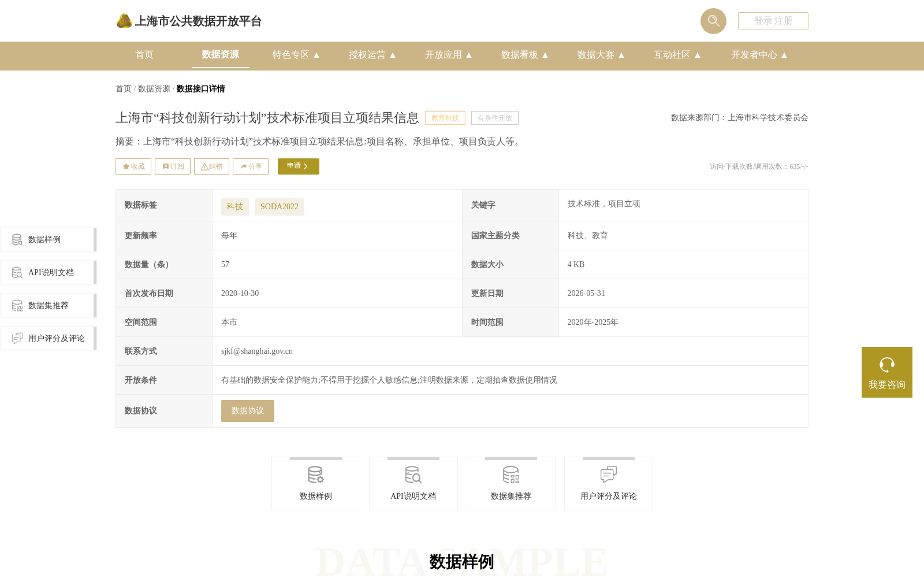
Task: Click sidebar 数据集推荐 icon
Action: pos(17,305)
